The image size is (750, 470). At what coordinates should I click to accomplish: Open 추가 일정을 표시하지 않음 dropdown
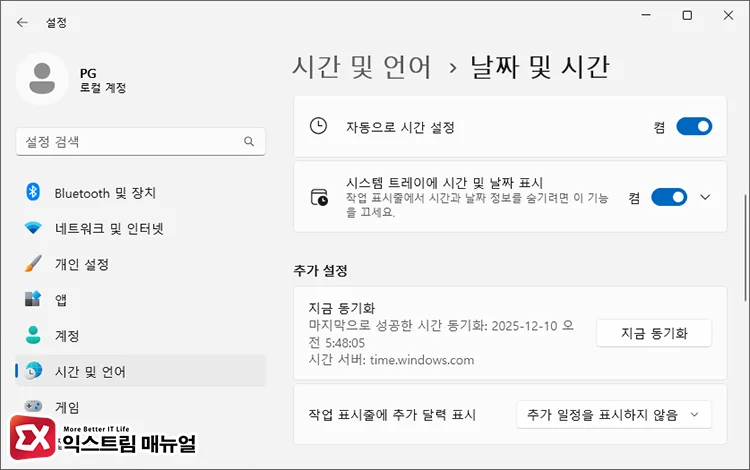(x=614, y=415)
